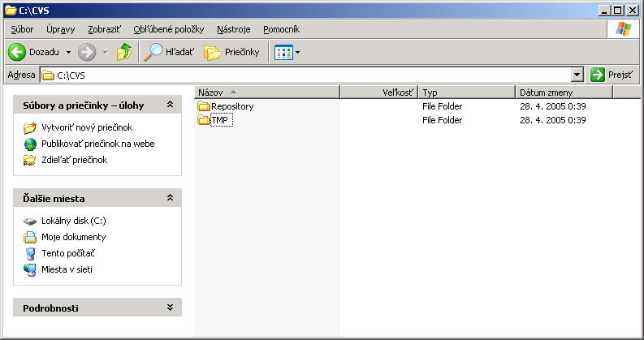This screenshot has width=644, height=340.
Task: Click the Publikovať priečinok na webe globe icon
Action: tap(30, 144)
